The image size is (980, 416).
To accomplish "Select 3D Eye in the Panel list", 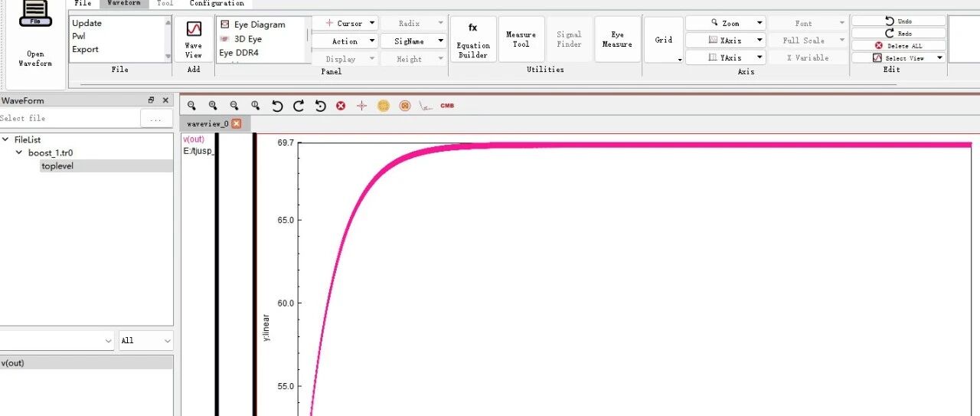I will [247, 39].
